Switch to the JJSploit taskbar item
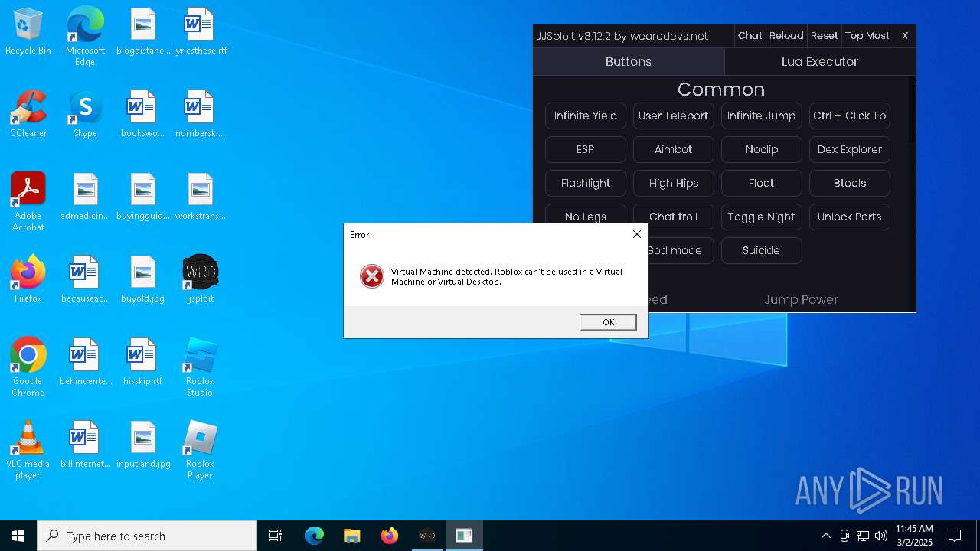The image size is (980, 551). (426, 536)
